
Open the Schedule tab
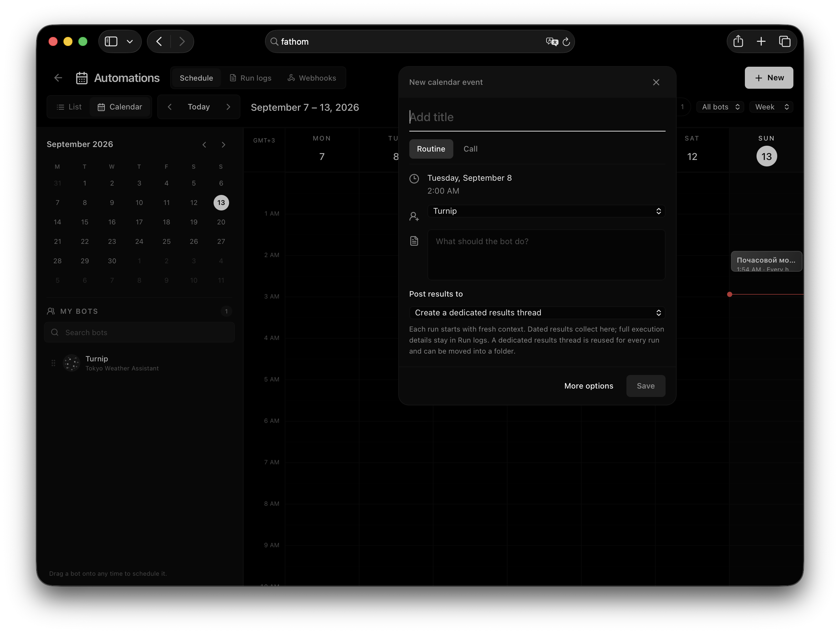pos(196,78)
